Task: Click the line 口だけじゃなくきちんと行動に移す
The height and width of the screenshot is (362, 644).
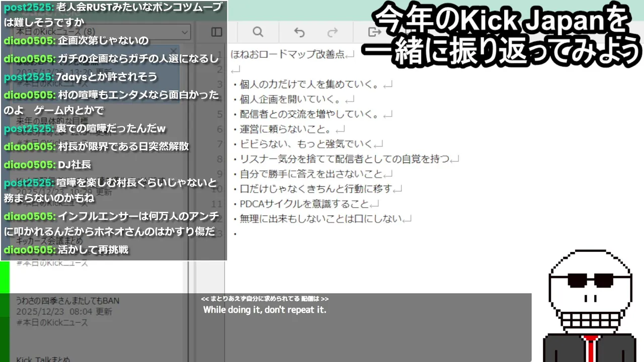Action: coord(316,189)
